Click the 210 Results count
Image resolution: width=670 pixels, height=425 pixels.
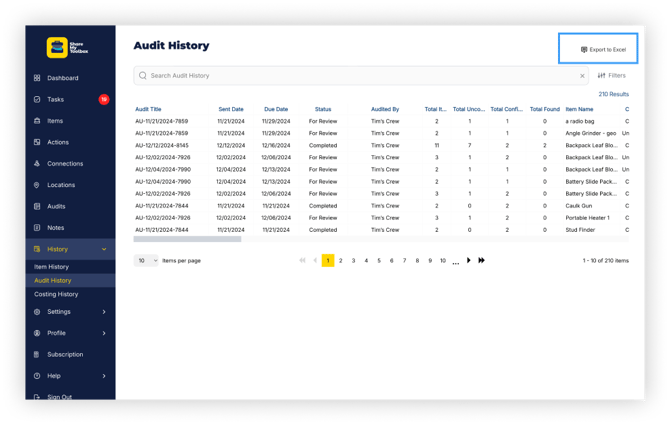(614, 94)
